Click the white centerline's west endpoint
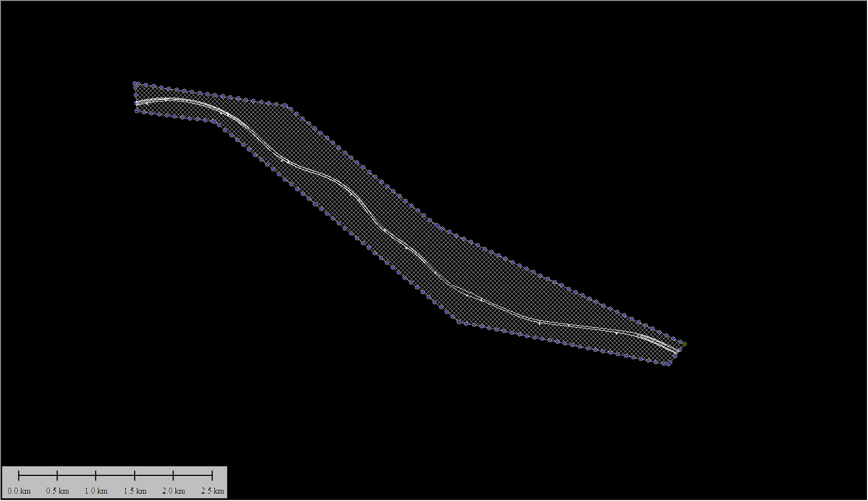868x501 pixels. coord(136,103)
